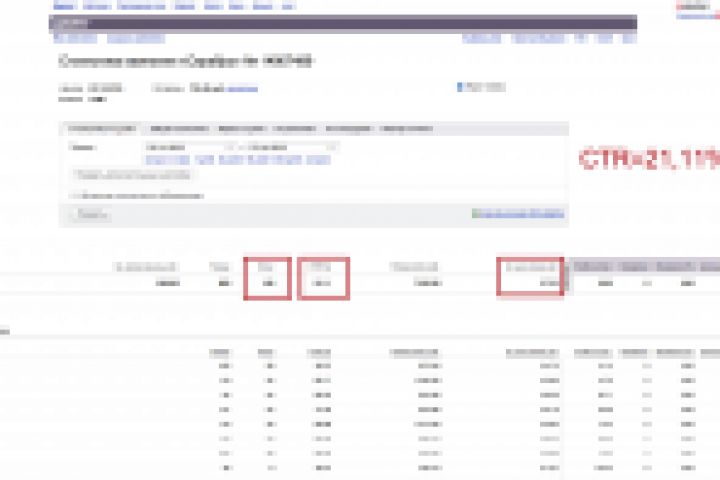
Task: Click the green-icon export link in the filter footer
Action: [x=518, y=214]
